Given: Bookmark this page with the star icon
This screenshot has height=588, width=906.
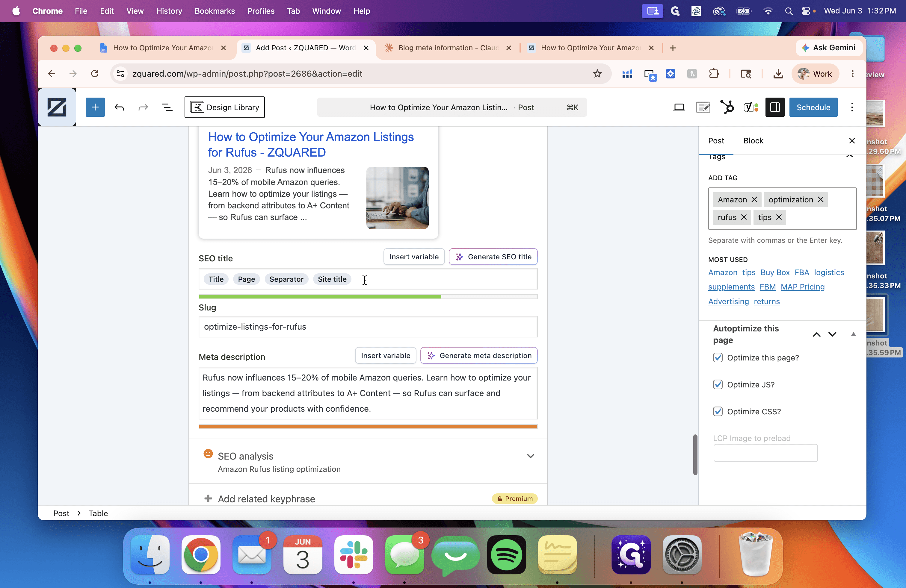Looking at the screenshot, I should (597, 73).
